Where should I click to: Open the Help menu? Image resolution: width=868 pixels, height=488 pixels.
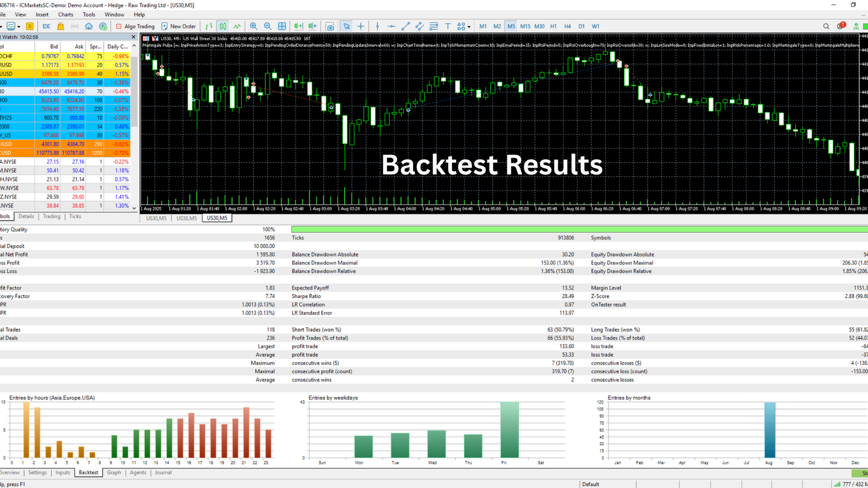pyautogui.click(x=139, y=14)
